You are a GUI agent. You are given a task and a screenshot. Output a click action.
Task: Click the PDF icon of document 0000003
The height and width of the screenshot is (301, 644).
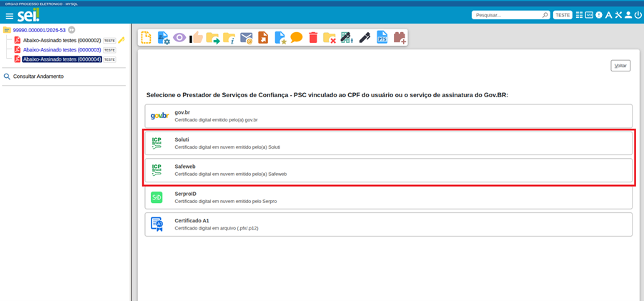point(17,49)
